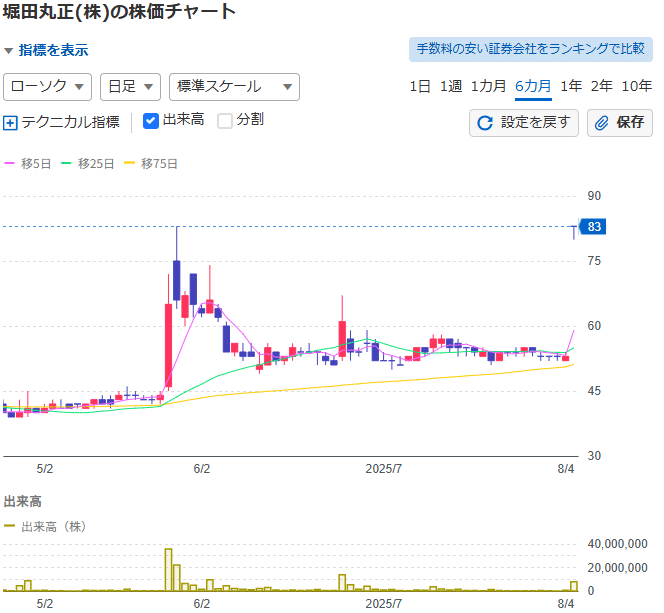Open the 標準スケール scale dropdown
Image resolution: width=664 pixels, height=613 pixels.
[x=234, y=87]
